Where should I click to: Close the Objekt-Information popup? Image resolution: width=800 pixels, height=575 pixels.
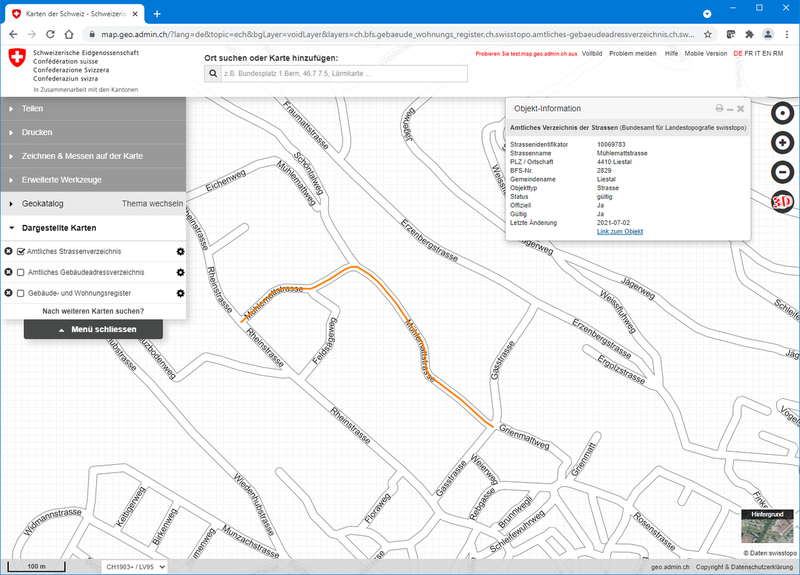tap(741, 109)
